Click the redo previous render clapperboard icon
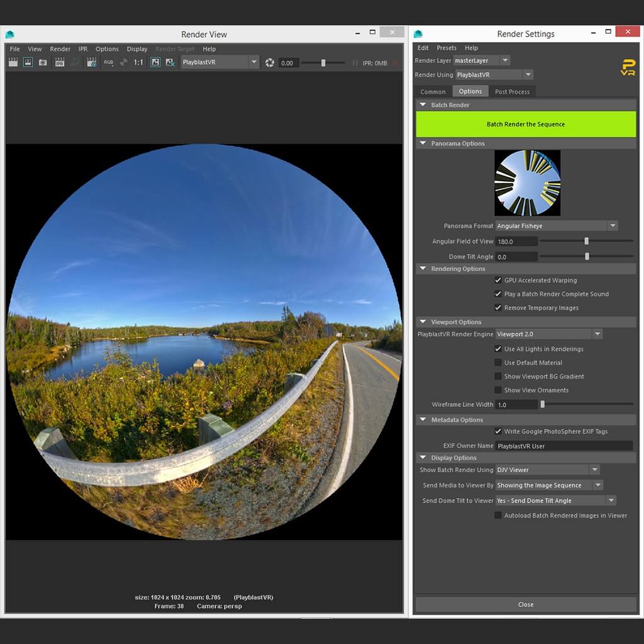Image resolution: width=644 pixels, height=644 pixels. click(13, 62)
